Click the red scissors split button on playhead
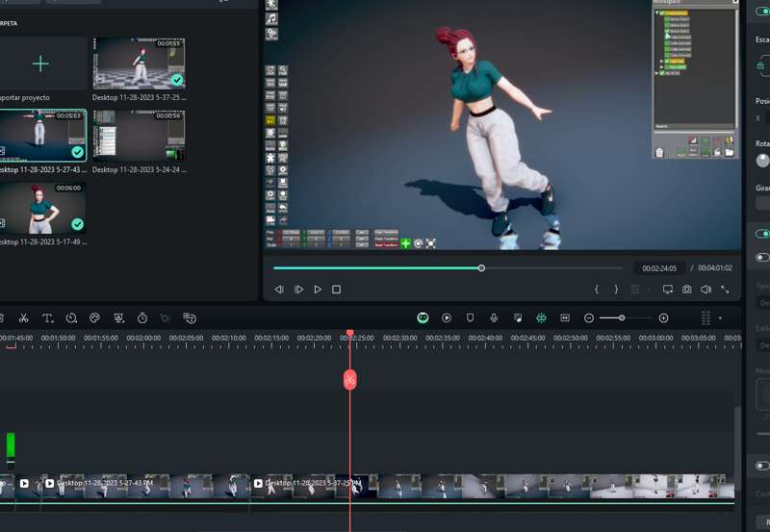Viewport: 770px width, 532px height. point(349,379)
